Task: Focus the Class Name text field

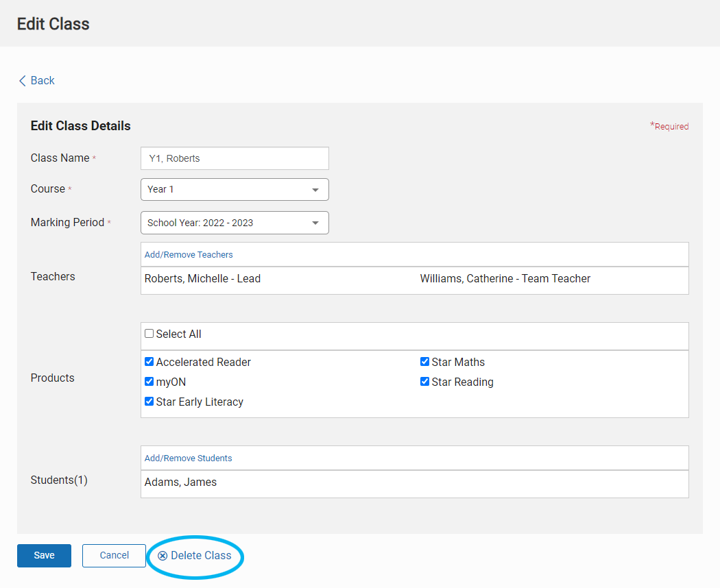Action: tap(235, 158)
